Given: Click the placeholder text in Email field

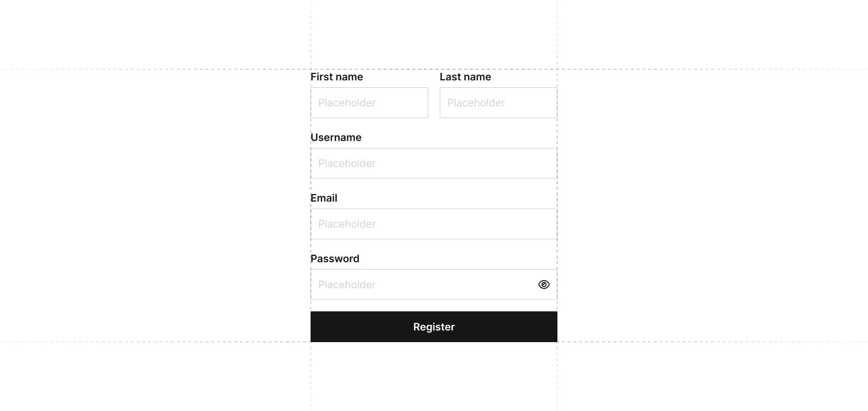Looking at the screenshot, I should pyautogui.click(x=347, y=224).
